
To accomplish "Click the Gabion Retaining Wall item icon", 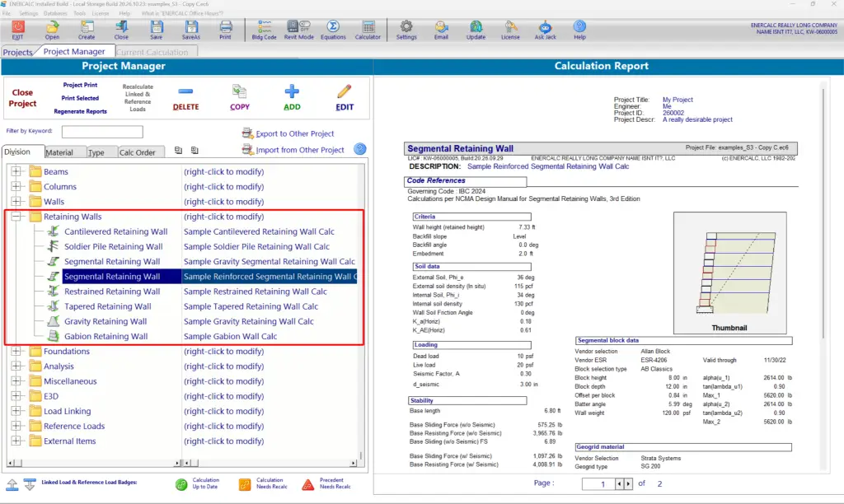I will pyautogui.click(x=54, y=336).
